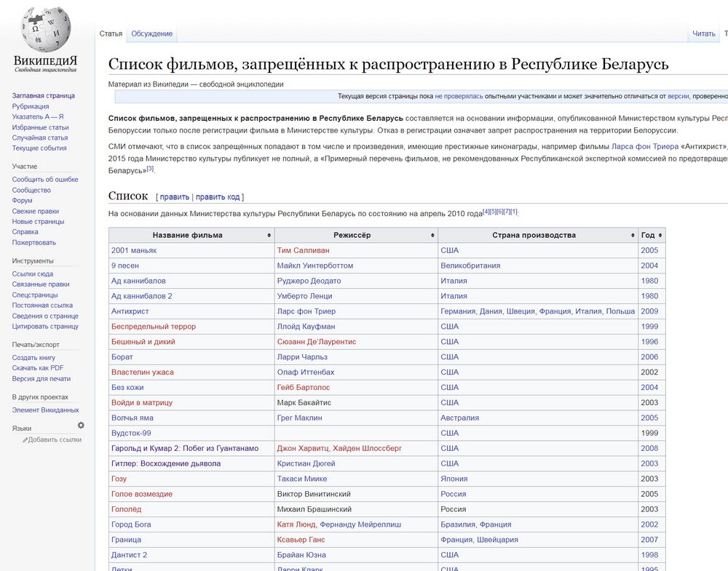
Task: Click Цитировать страницу link
Action: pyautogui.click(x=45, y=326)
